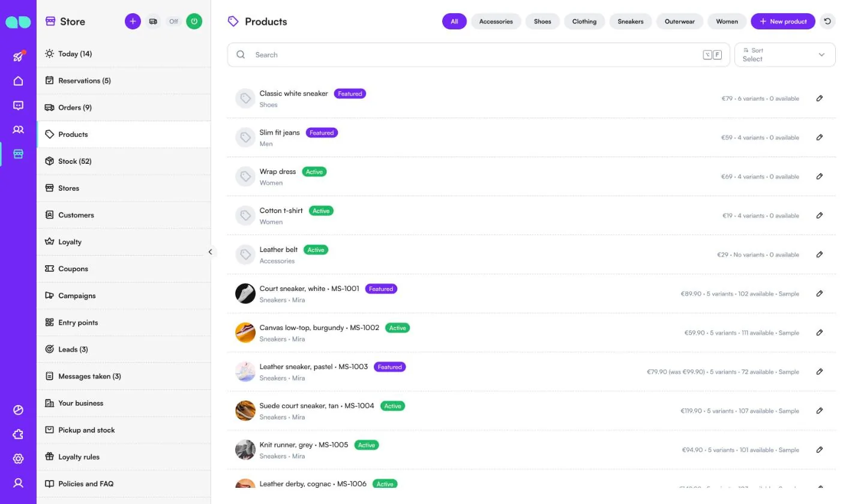Go to the home icon in left rail
Viewport: 852px width, 504px height.
click(18, 81)
